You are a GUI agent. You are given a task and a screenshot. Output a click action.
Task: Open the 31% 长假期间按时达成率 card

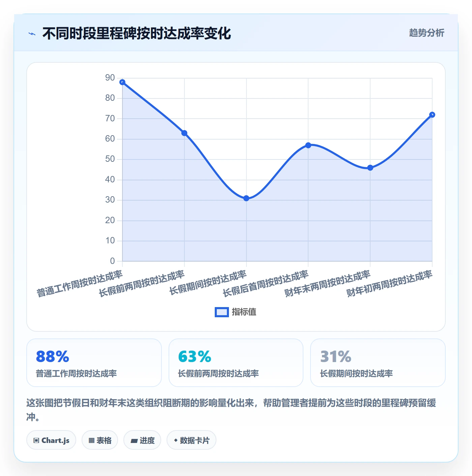(378, 363)
